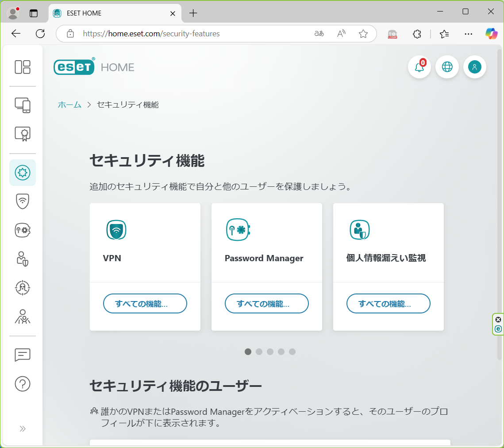Screen dimensions: 504x448
Task: Click the VPN card shield icon
Action: click(116, 230)
